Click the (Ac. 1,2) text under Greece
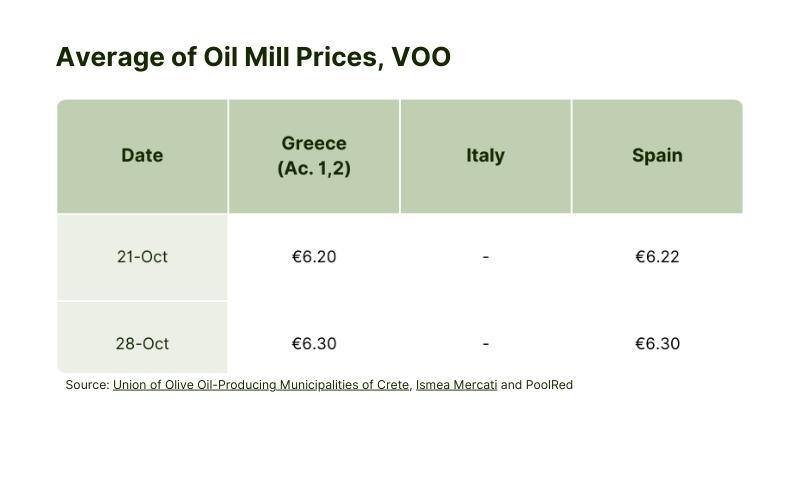Viewport: 800px width, 500px height. point(314,168)
